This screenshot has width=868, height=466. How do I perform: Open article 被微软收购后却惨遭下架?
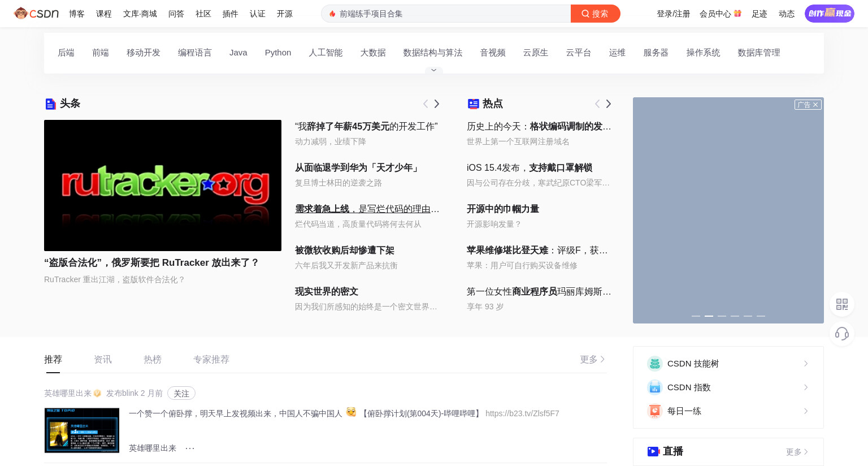(345, 250)
